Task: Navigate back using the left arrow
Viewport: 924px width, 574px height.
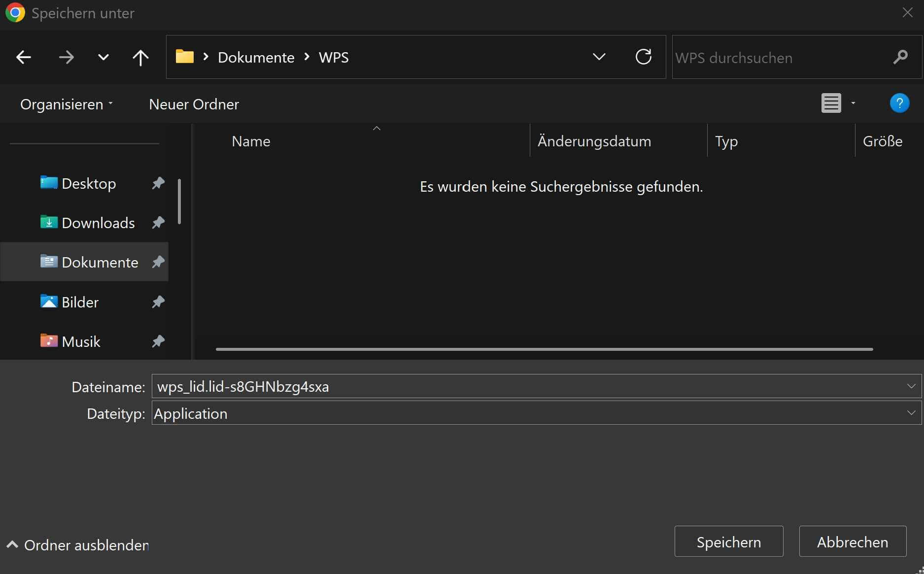Action: (x=23, y=57)
